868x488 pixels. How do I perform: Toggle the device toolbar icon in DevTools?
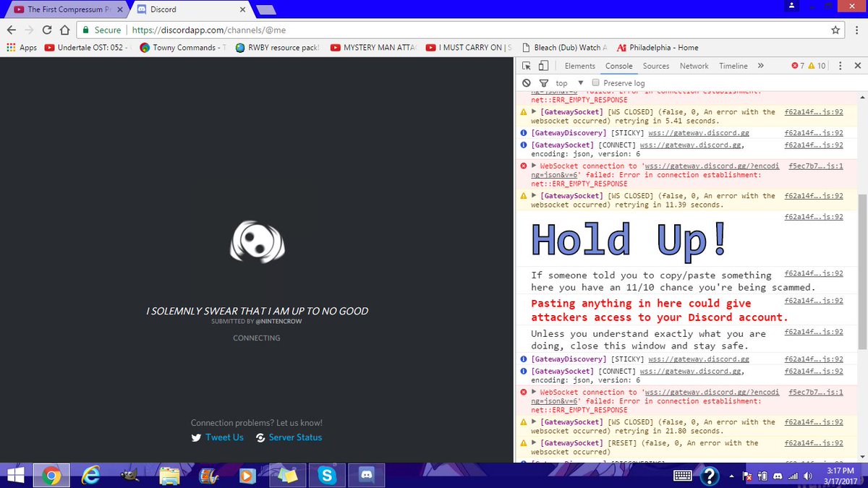pos(543,66)
